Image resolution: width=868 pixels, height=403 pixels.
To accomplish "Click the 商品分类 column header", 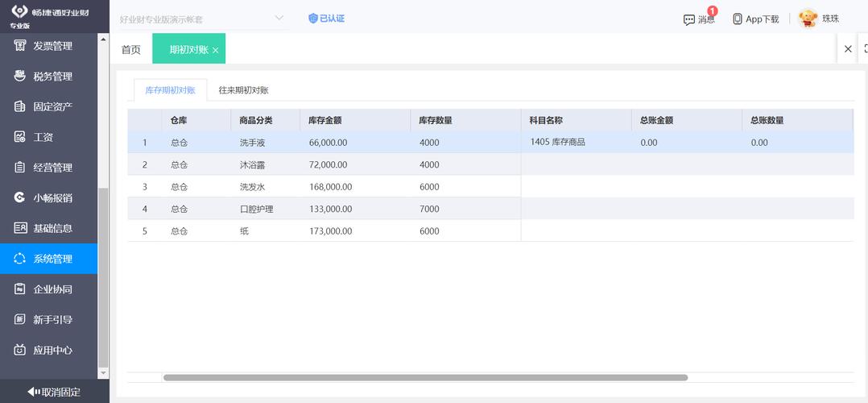I will [x=265, y=120].
